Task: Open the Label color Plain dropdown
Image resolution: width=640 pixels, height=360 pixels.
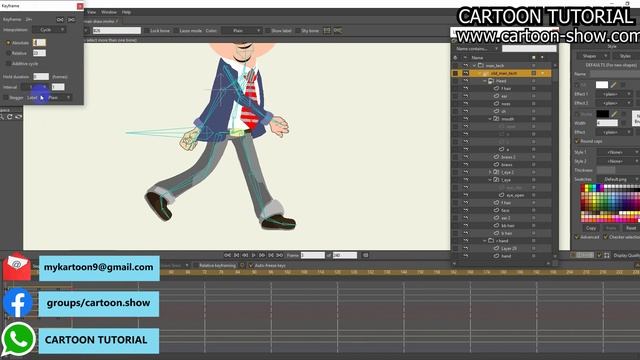Action: pos(60,98)
